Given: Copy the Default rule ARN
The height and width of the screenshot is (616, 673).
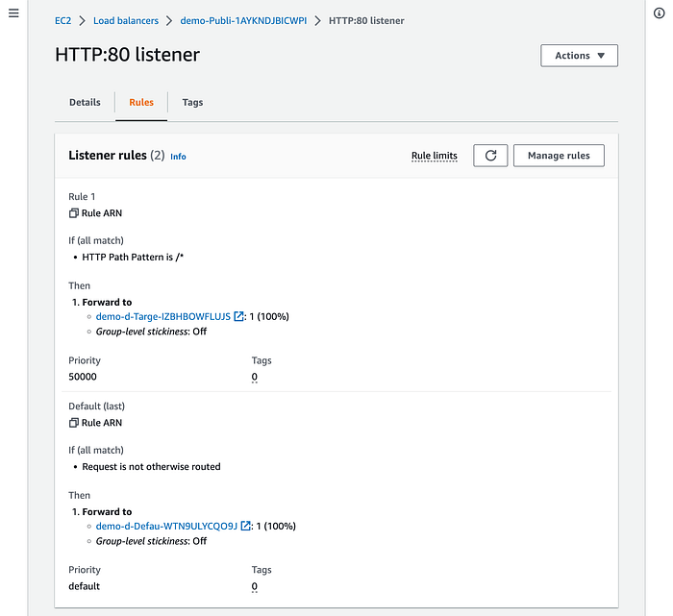Looking at the screenshot, I should (74, 423).
